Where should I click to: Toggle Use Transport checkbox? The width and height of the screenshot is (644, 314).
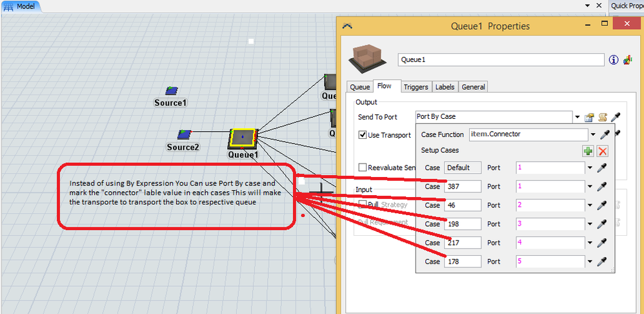tap(362, 135)
